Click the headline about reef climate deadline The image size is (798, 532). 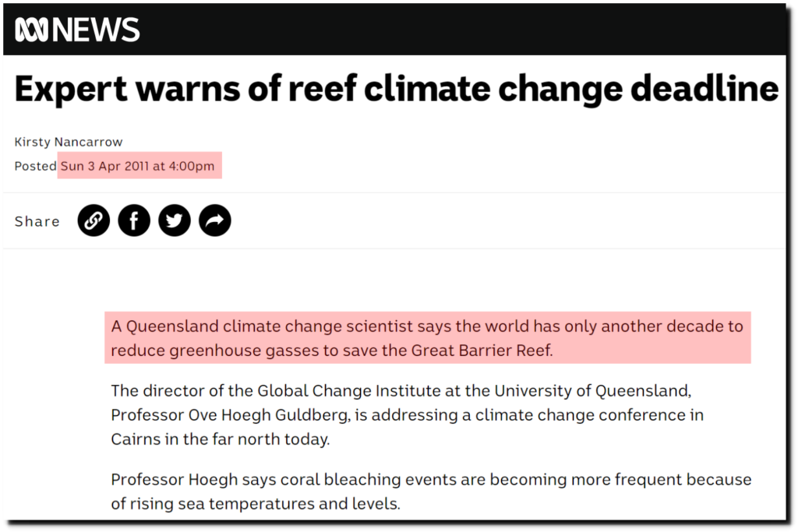coord(397,89)
